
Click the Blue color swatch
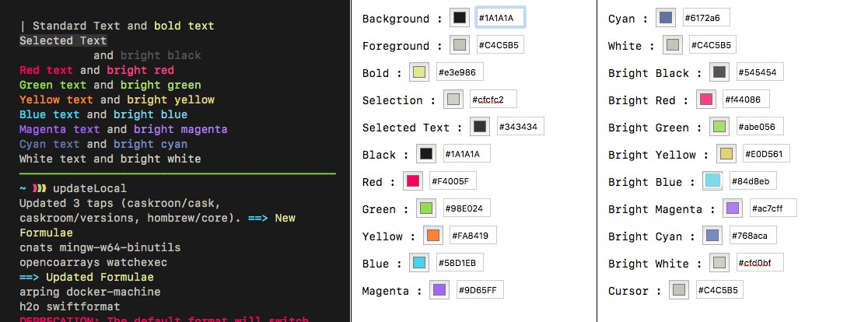pyautogui.click(x=418, y=263)
